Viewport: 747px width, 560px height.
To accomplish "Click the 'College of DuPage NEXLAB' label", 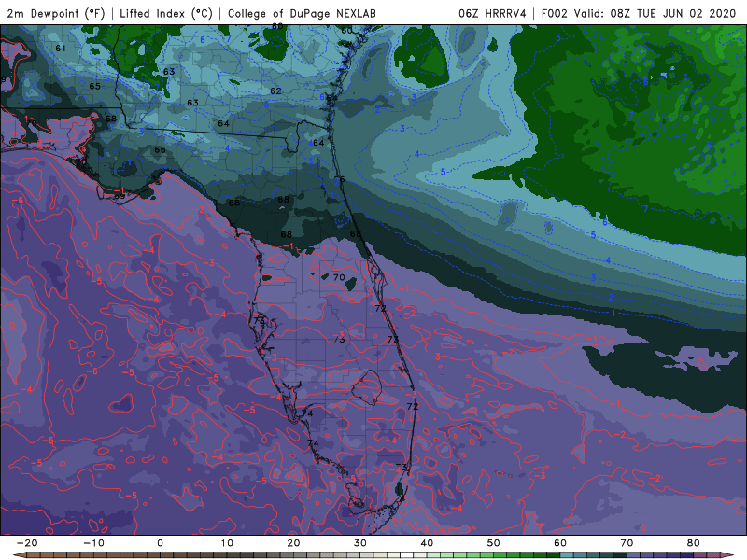I will pyautogui.click(x=302, y=13).
